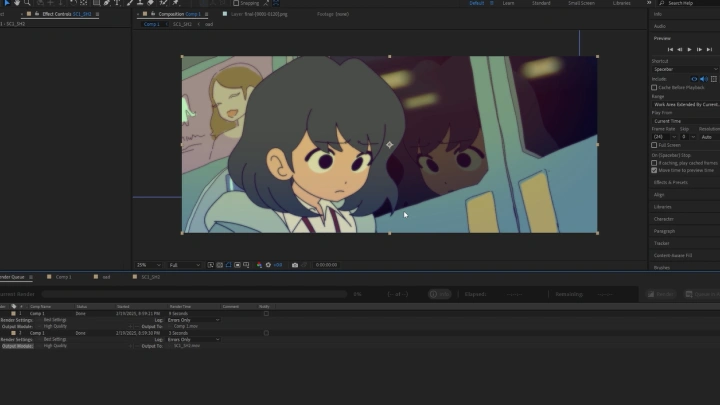The image size is (720, 405).
Task: Open the Full resolution dropdown
Action: (184, 265)
